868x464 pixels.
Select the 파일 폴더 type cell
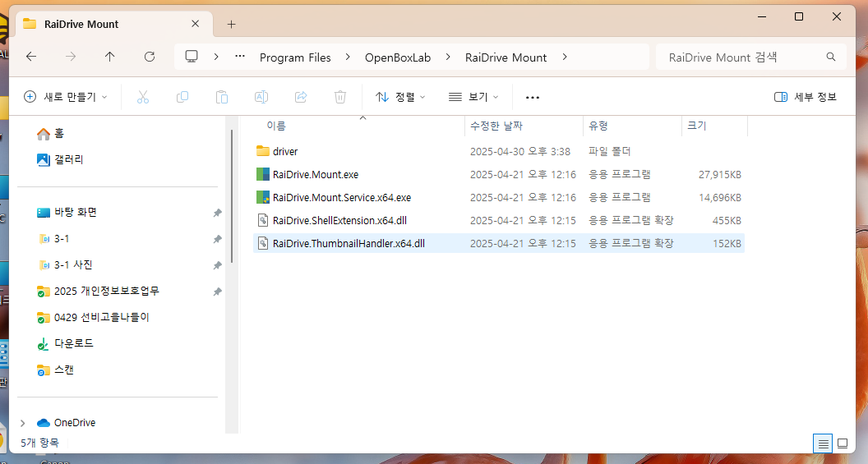click(x=609, y=152)
